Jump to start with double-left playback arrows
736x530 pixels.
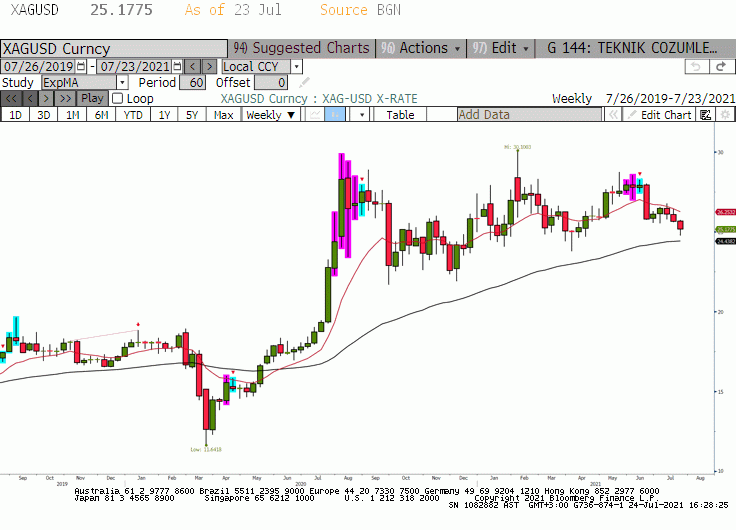[11, 99]
